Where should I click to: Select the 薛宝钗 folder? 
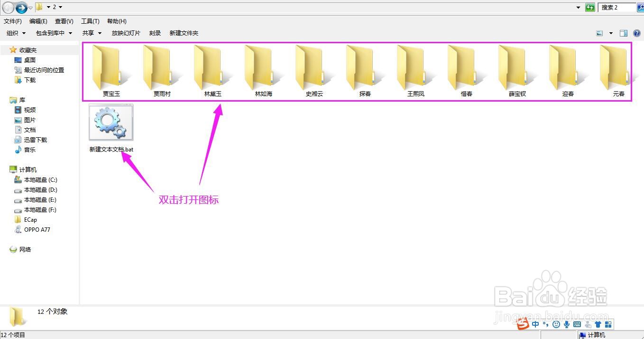[x=517, y=71]
